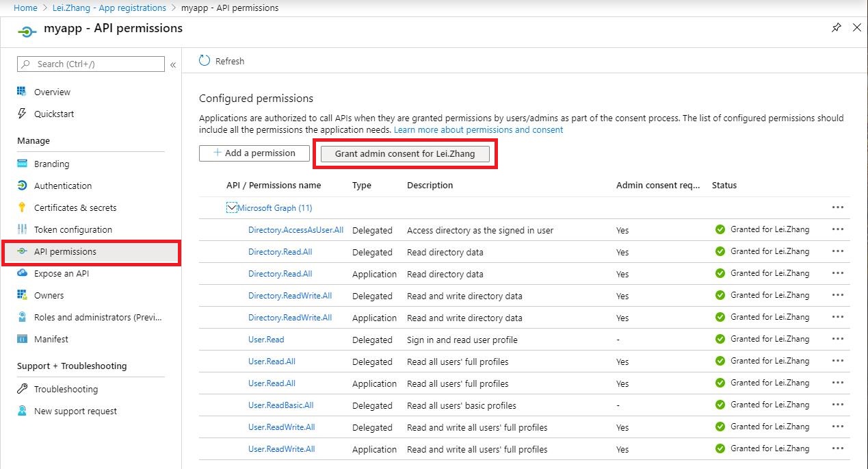Open Expose an API page
The width and height of the screenshot is (868, 469).
click(62, 273)
